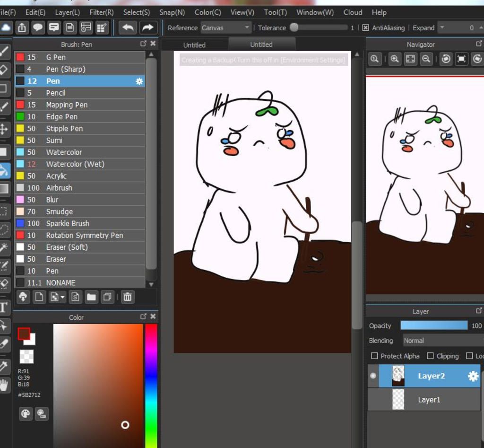Open the add bitmap brush dropdown arrow

tap(63, 297)
